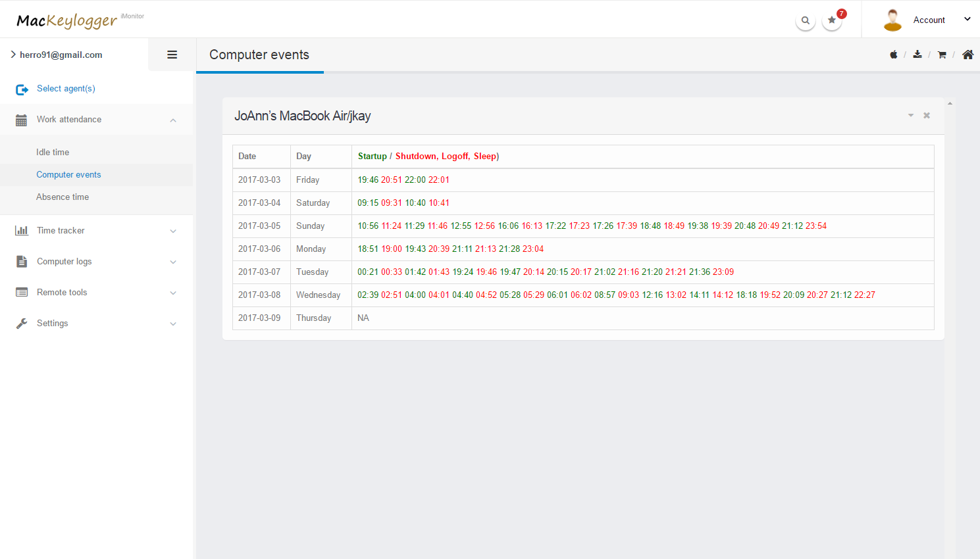The height and width of the screenshot is (559, 980).
Task: Go to home via house icon
Action: click(x=967, y=55)
